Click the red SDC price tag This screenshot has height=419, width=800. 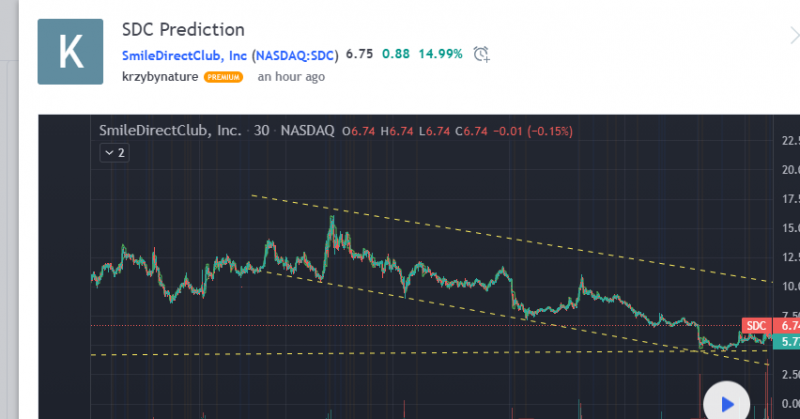(x=756, y=326)
